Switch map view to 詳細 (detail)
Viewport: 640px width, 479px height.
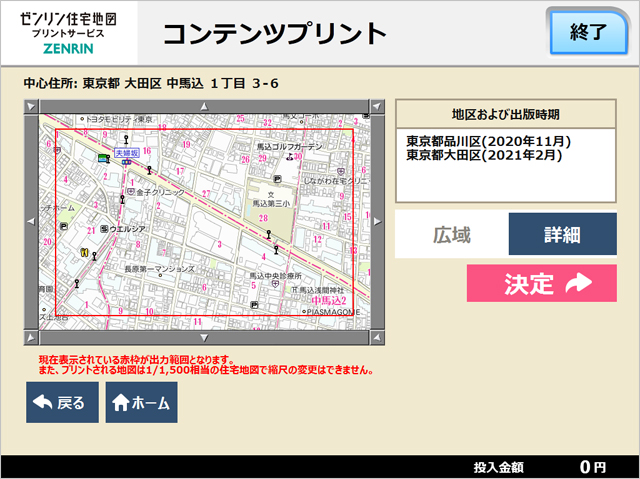coord(562,235)
